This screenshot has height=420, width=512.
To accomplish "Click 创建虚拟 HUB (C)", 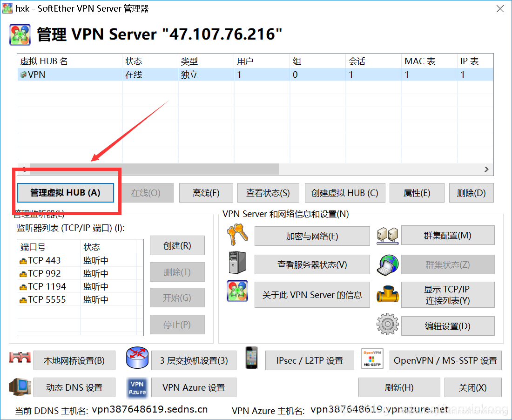I will click(x=345, y=193).
